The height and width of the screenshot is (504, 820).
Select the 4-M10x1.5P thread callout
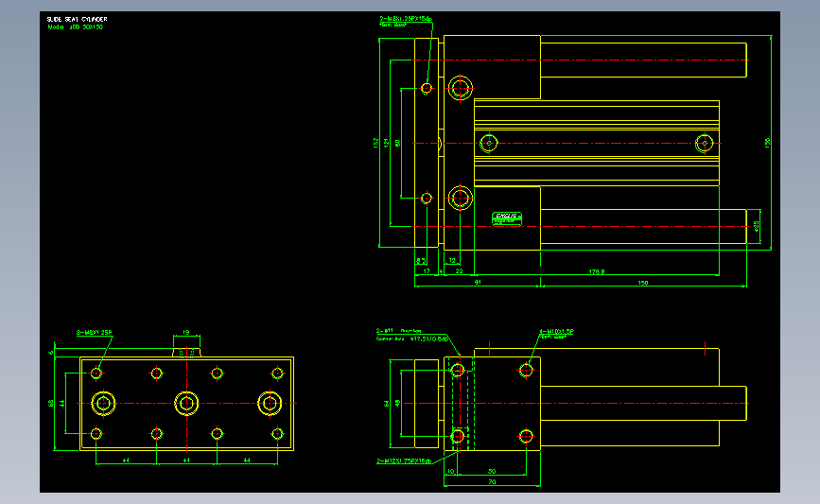pos(556,332)
